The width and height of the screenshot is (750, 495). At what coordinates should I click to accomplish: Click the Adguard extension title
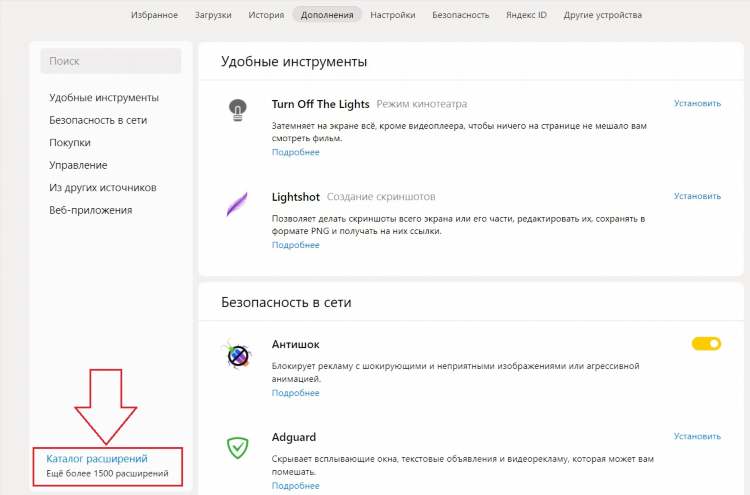(x=294, y=437)
